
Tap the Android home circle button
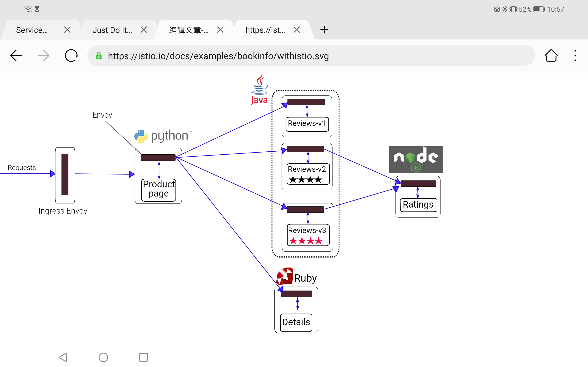click(x=103, y=357)
